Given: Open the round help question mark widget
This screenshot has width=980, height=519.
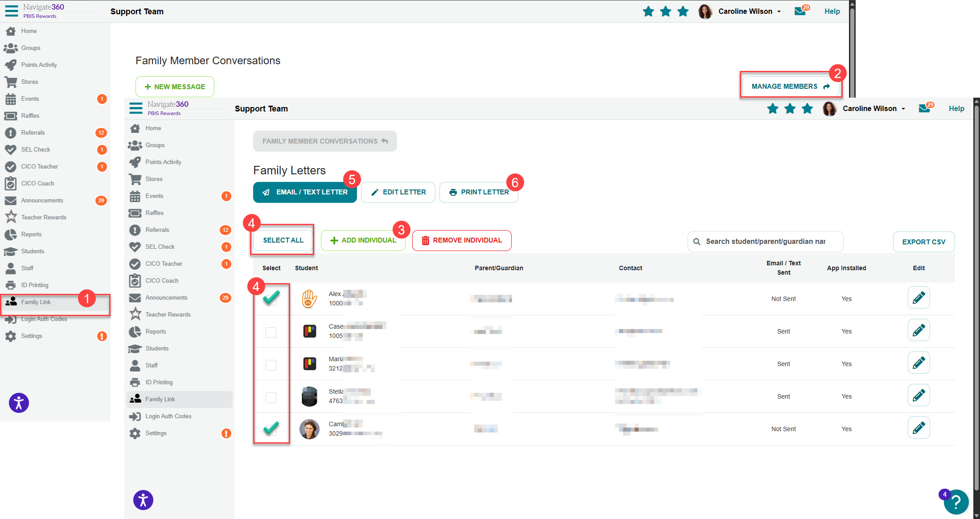Looking at the screenshot, I should click(955, 502).
